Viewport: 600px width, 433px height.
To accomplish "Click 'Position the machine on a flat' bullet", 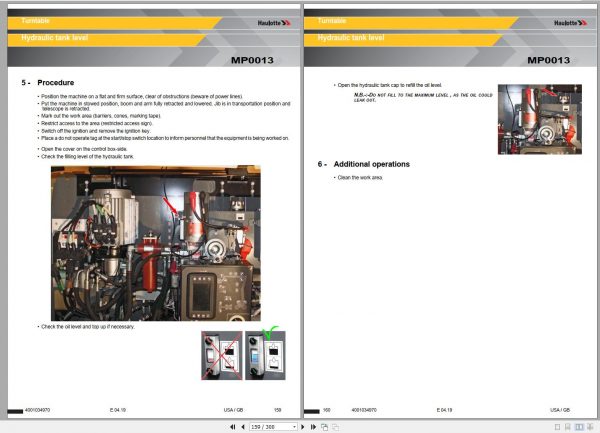I will click(142, 96).
